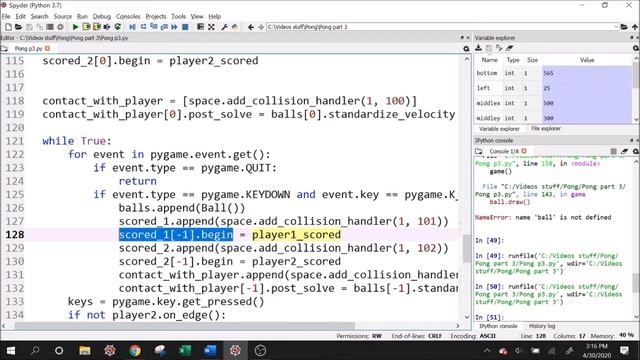
Task: Go forward with right arrow icon
Action: tap(260, 27)
